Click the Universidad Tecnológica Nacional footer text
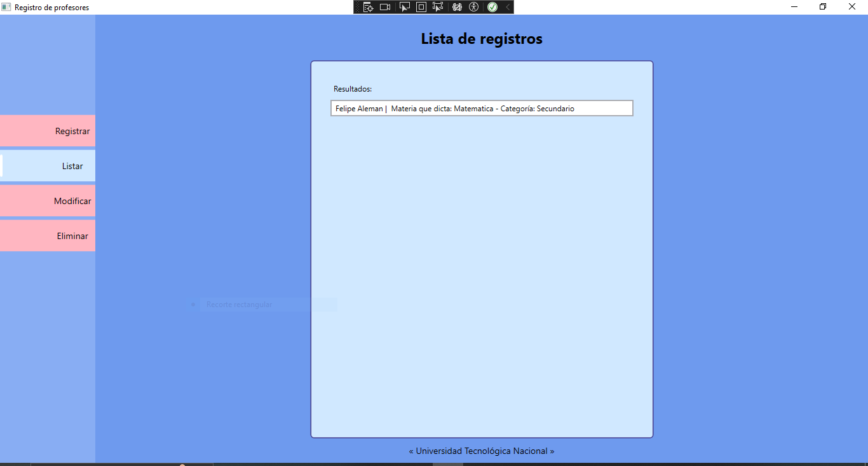 pos(482,451)
